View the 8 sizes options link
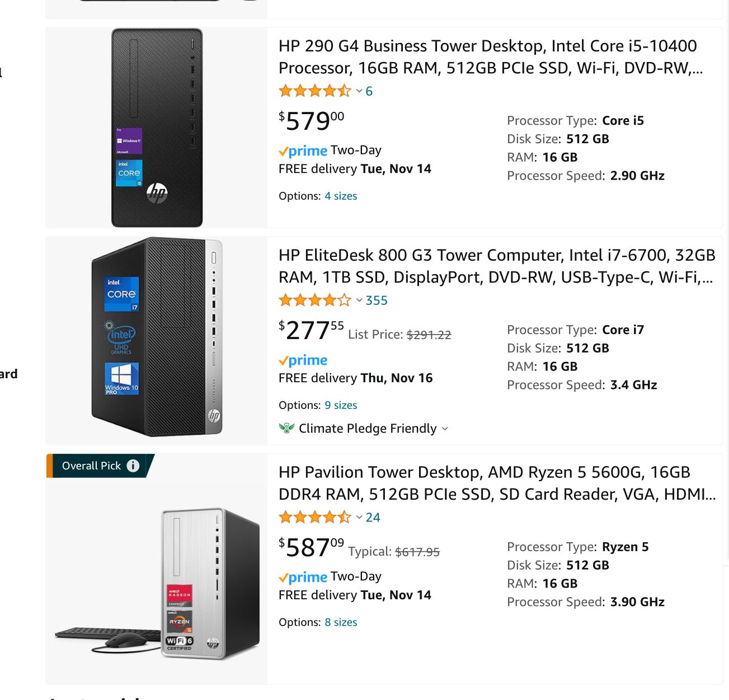Screen dimensions: 729x700 (x=341, y=622)
